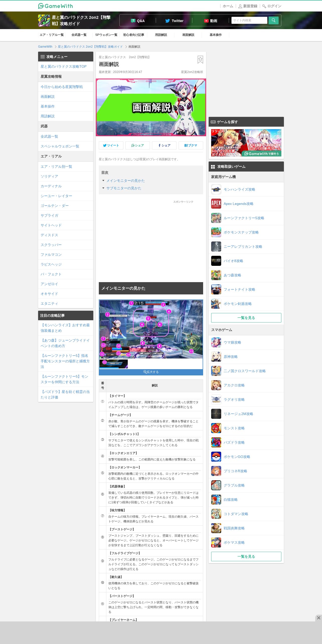Click 拡大する to enlarge the monitor image

[151, 372]
